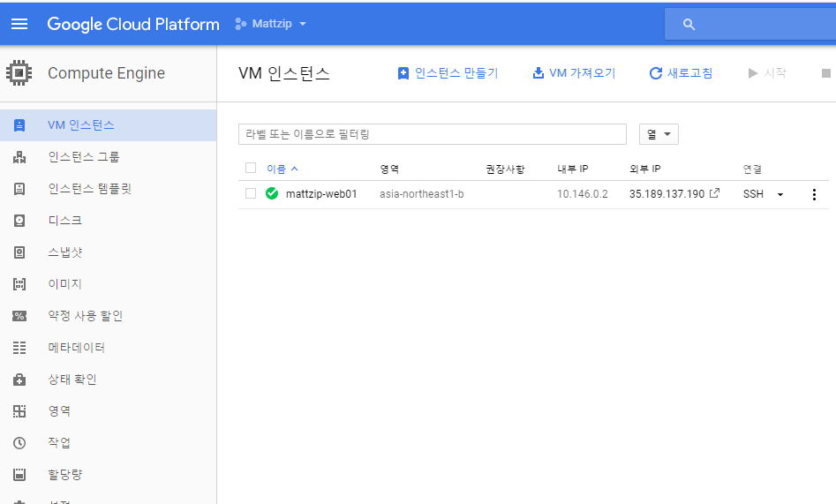
Task: Click the Google Cloud Platform logo
Action: tap(133, 24)
